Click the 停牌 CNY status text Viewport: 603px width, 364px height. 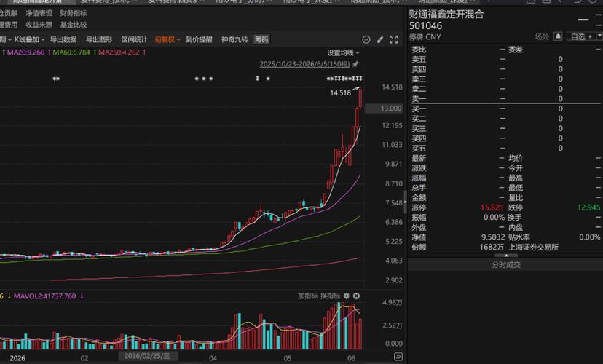pyautogui.click(x=425, y=37)
